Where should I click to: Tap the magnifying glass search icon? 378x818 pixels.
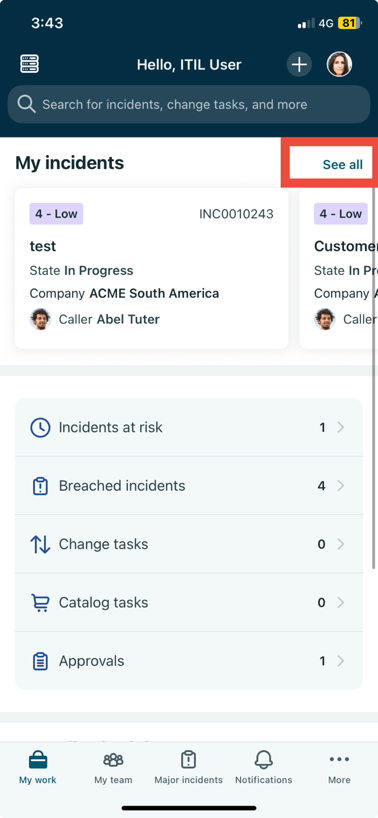click(26, 104)
